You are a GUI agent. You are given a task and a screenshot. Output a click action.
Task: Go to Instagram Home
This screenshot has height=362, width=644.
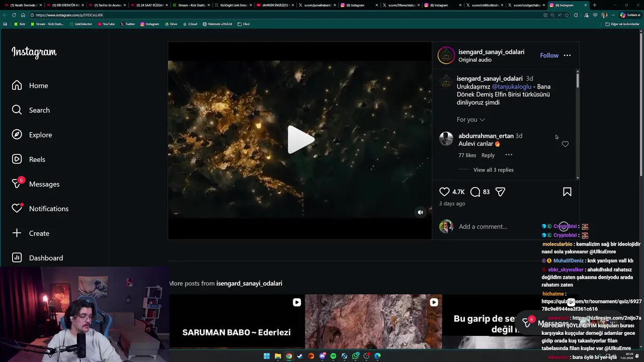tap(30, 85)
